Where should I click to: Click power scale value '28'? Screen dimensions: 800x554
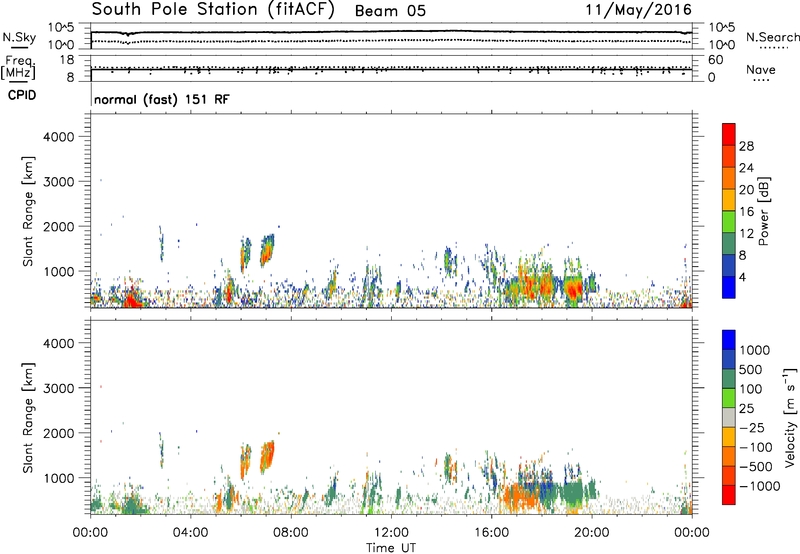pos(746,146)
